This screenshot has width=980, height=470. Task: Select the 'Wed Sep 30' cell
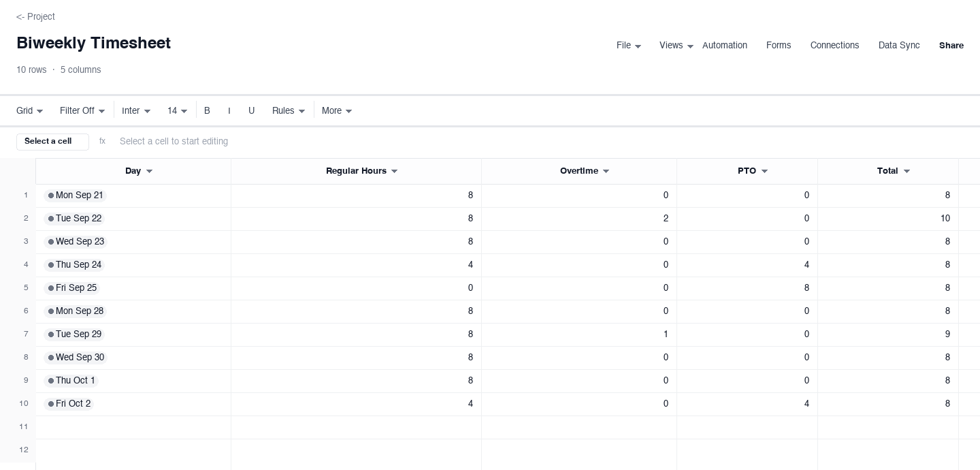tap(133, 358)
